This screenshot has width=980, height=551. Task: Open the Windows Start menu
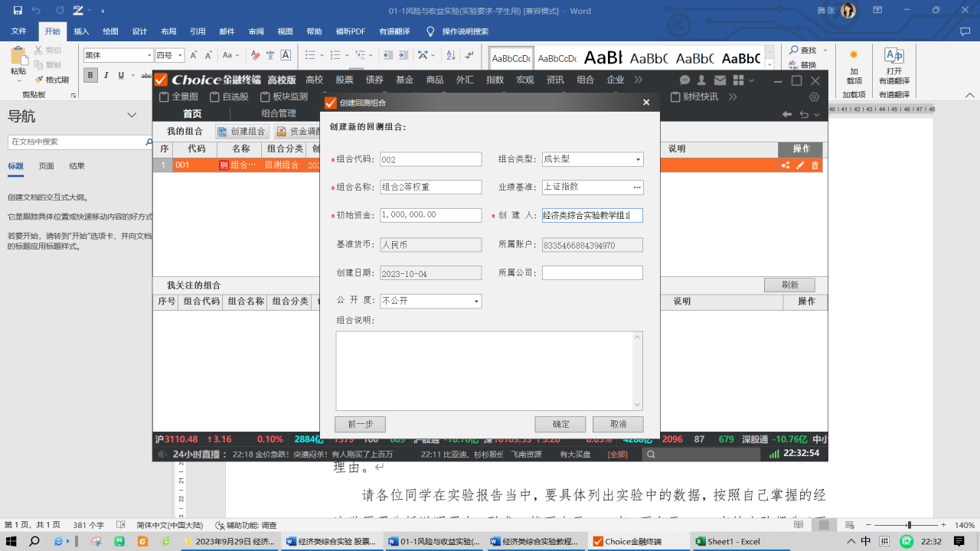[12, 541]
